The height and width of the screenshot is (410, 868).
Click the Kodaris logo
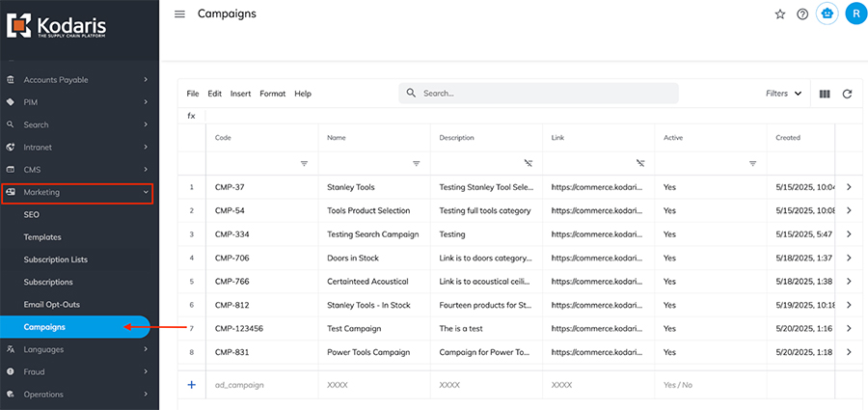(x=57, y=27)
